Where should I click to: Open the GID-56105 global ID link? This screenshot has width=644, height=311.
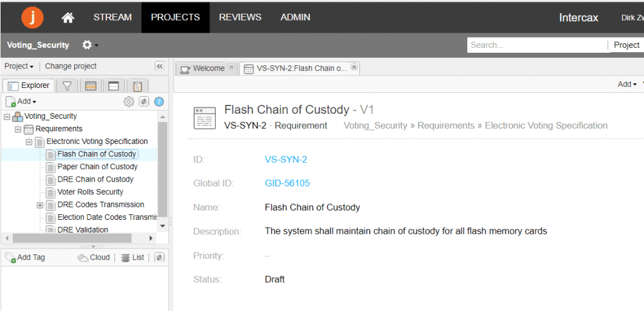tap(287, 183)
